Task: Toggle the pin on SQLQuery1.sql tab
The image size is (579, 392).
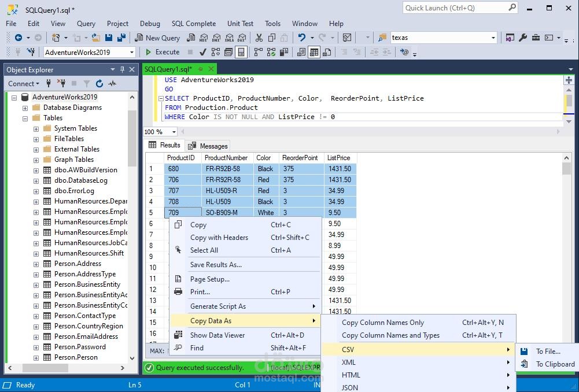Action: [201, 69]
